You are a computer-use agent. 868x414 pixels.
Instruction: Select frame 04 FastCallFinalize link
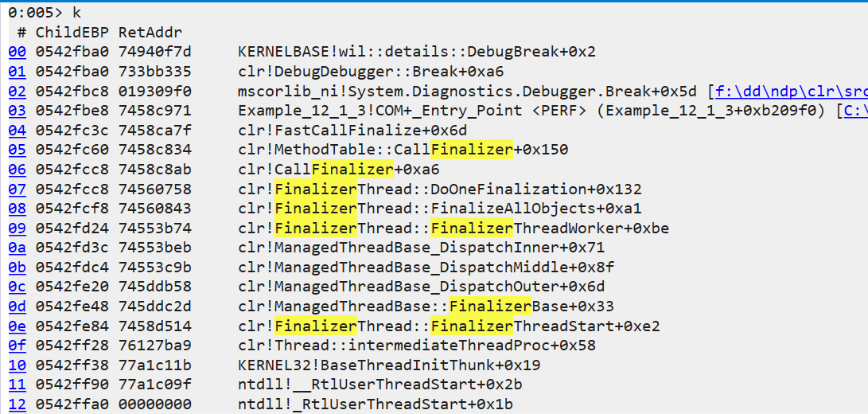(18, 131)
